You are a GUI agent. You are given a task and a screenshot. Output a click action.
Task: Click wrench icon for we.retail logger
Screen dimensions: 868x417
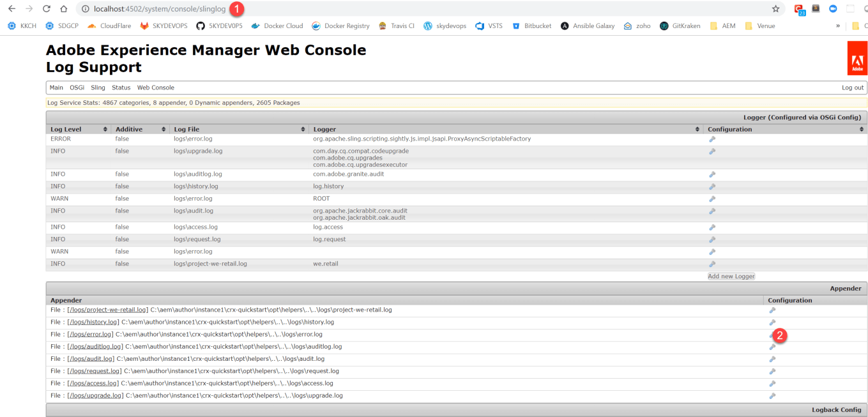712,264
